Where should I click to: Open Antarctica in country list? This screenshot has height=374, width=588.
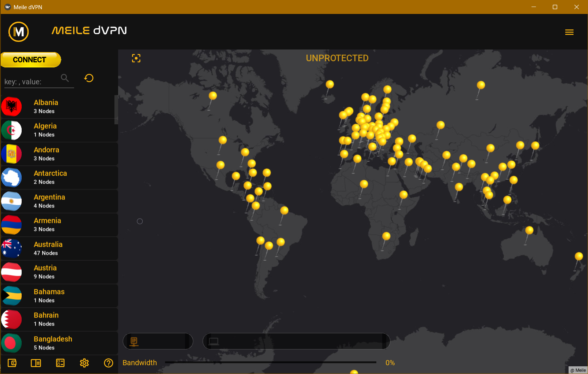point(59,178)
